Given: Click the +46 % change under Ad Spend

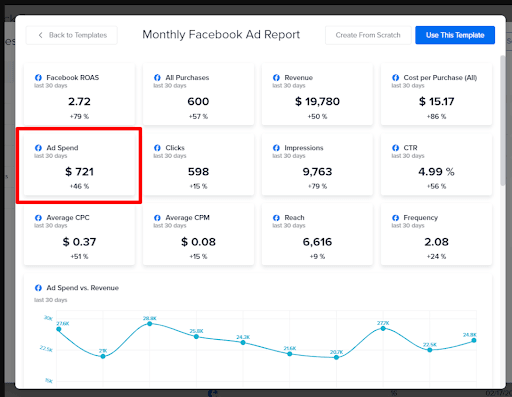Looking at the screenshot, I should [x=79, y=186].
